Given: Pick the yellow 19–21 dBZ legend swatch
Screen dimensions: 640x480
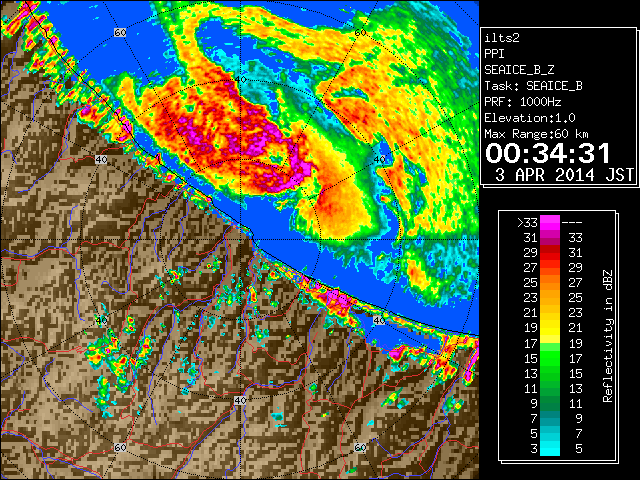Looking at the screenshot, I should click(x=550, y=328).
